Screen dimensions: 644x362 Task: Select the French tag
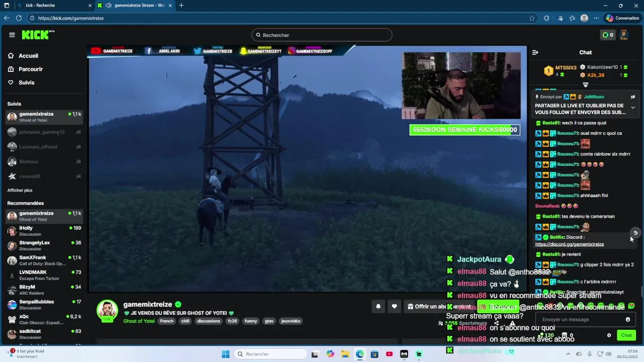click(167, 321)
